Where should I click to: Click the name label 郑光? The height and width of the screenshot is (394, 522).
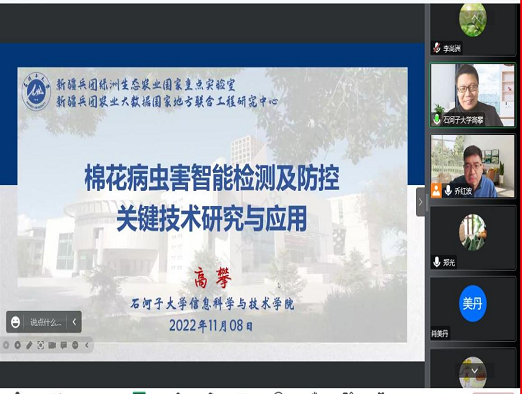point(449,262)
